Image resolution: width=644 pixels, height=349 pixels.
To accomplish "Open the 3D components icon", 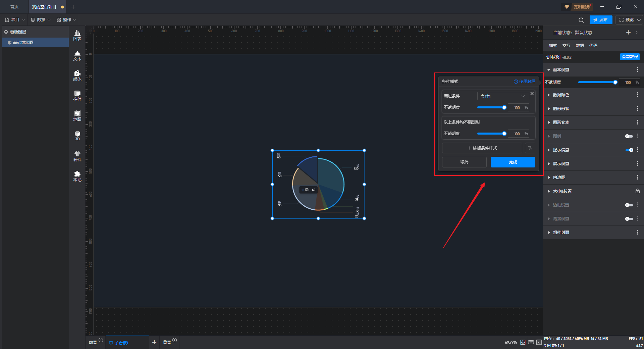I will [77, 136].
